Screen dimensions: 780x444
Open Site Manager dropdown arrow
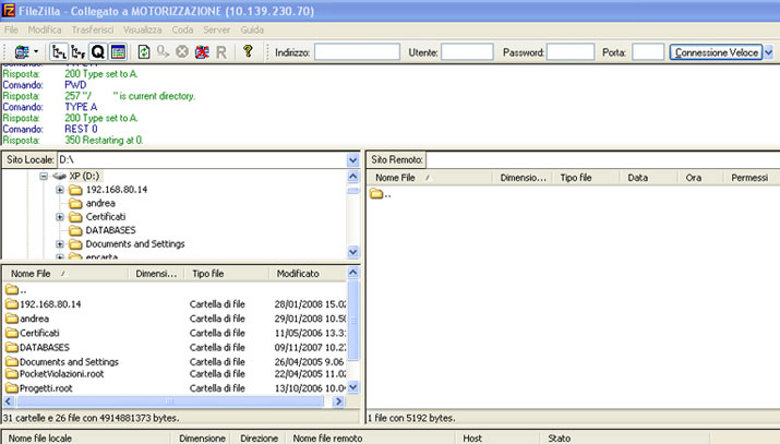tap(36, 52)
